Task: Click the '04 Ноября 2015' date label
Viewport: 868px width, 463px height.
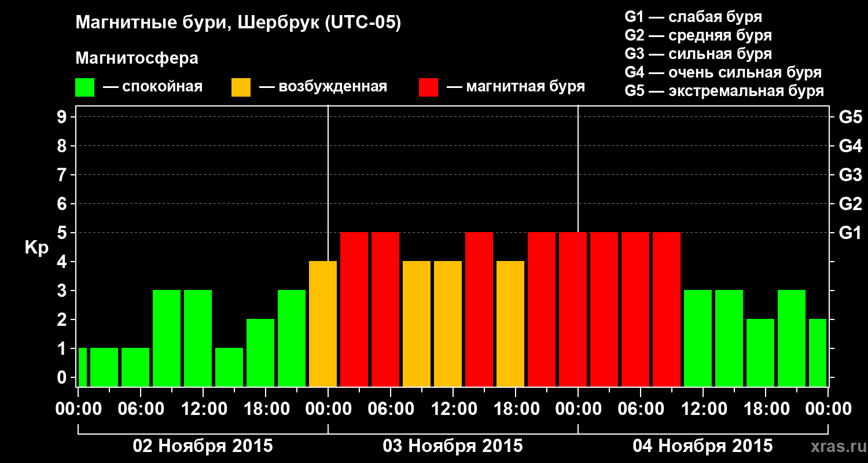Action: pos(703,446)
